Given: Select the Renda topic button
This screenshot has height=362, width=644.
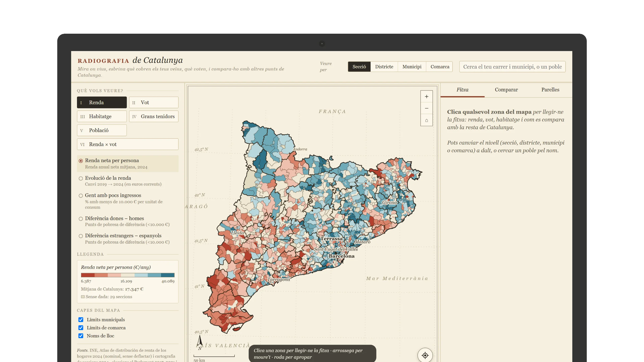Looking at the screenshot, I should 102,102.
